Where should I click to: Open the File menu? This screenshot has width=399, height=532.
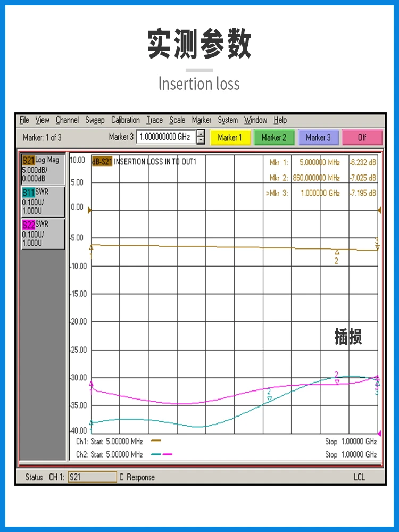pyautogui.click(x=24, y=120)
